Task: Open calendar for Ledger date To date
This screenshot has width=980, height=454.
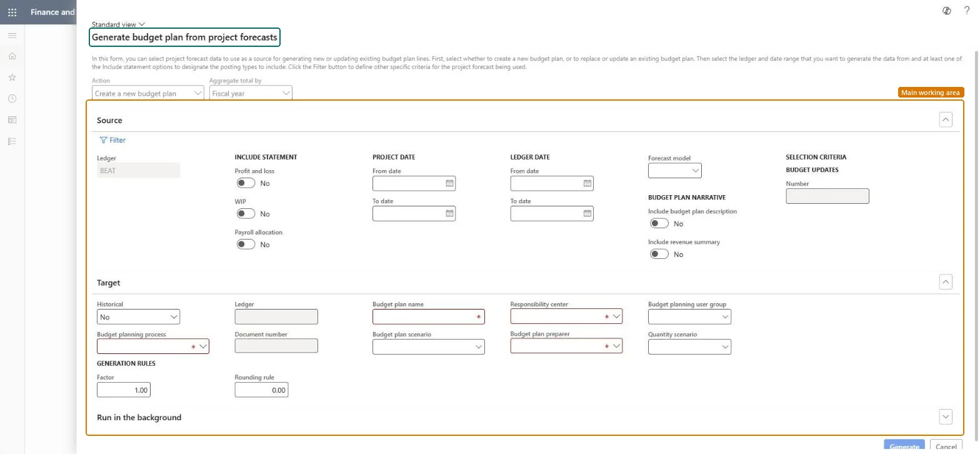Action: tap(587, 213)
